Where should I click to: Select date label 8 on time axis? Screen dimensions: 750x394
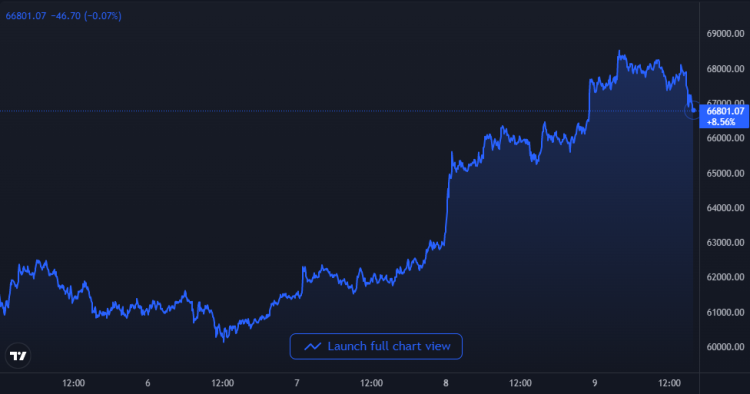[446, 383]
